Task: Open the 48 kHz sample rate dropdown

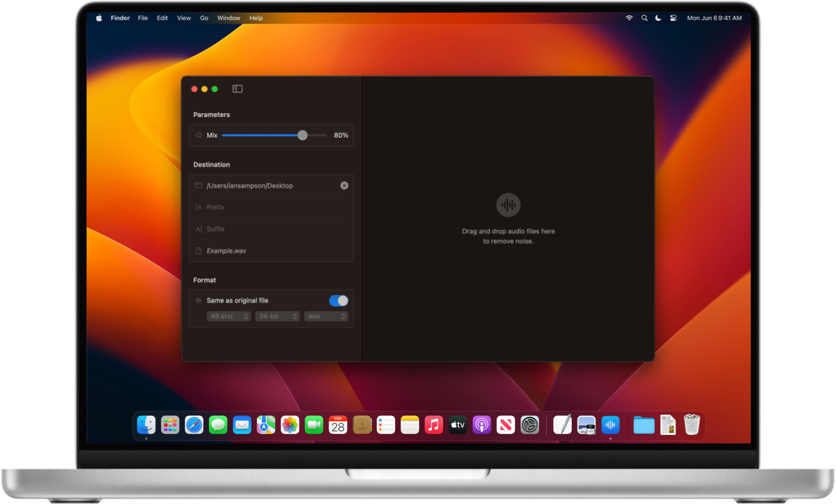Action: (228, 316)
